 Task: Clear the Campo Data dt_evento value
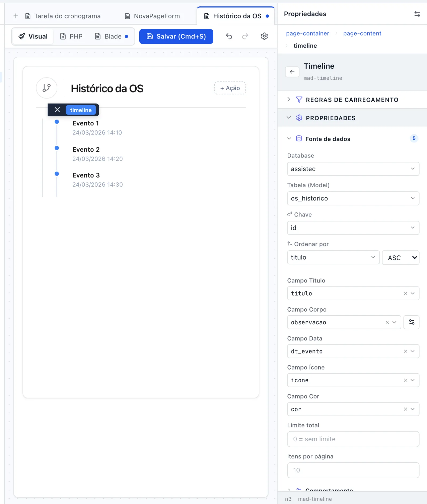[405, 351]
